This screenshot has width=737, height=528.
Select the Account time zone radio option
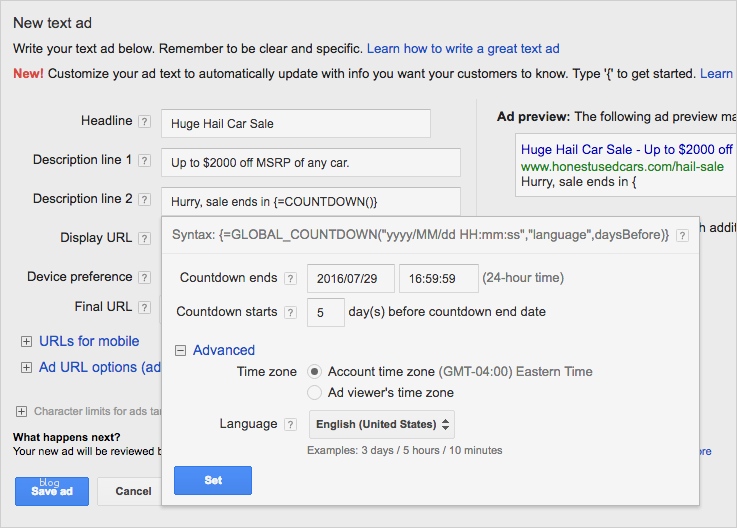[x=315, y=372]
